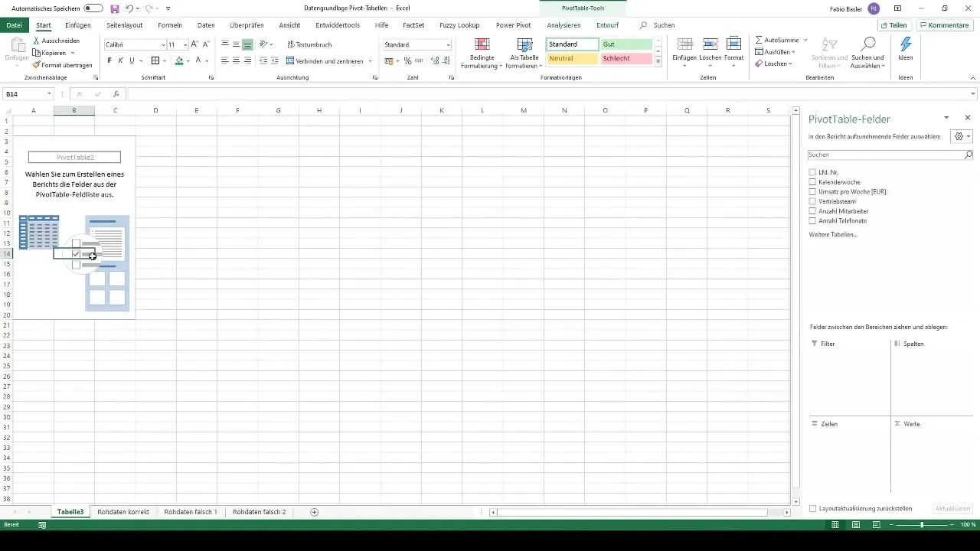980x551 pixels.
Task: Expand the Verbinden und zentrieren dropdown arrow
Action: pos(371,60)
